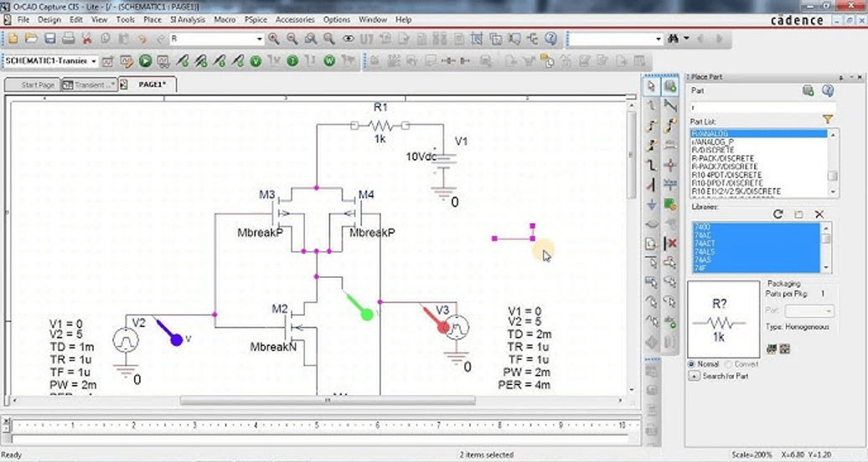Click the Zoom In magnifier
Screen dimensions: 868x462
pyautogui.click(x=273, y=38)
